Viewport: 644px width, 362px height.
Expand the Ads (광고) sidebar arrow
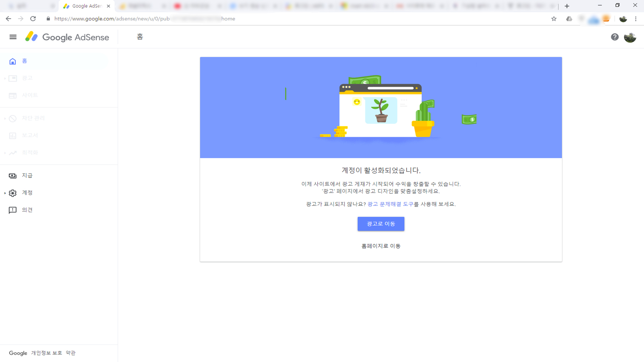[x=5, y=78]
